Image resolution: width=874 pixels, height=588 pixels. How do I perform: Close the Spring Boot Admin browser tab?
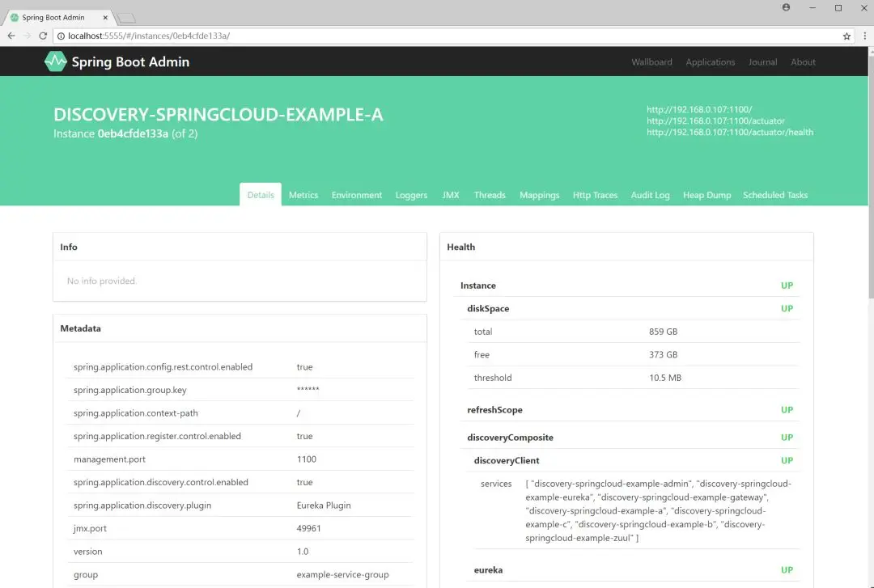pos(105,17)
